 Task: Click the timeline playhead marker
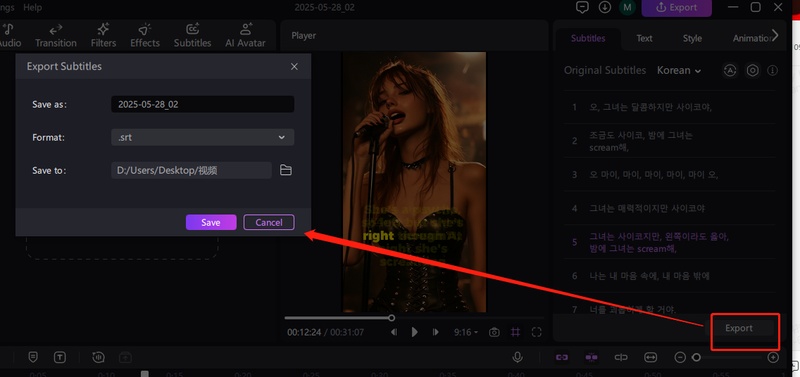click(x=145, y=374)
